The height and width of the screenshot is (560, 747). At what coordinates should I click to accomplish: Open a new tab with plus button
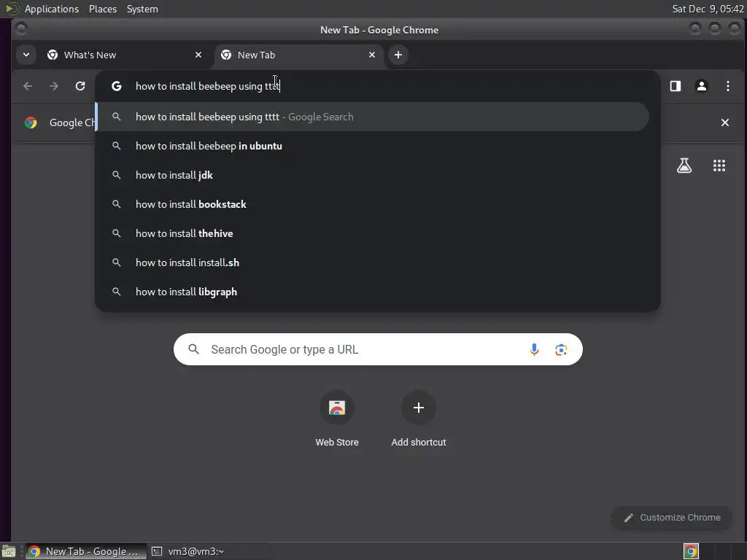tap(398, 55)
